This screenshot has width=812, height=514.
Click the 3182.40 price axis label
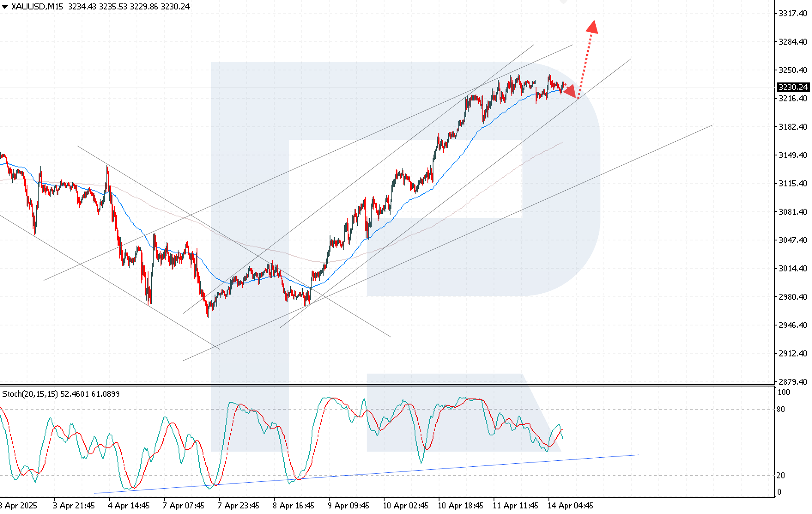point(793,127)
